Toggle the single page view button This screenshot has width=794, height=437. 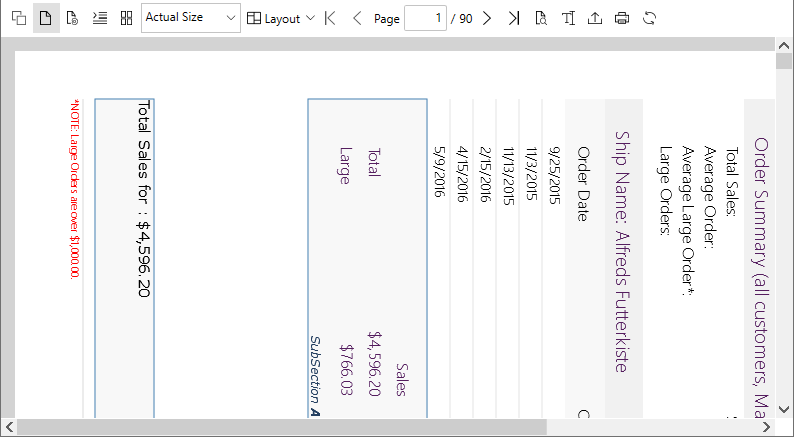coord(46,18)
